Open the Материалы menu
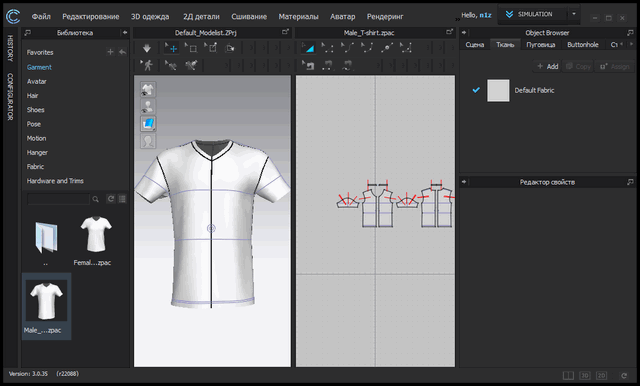The height and width of the screenshot is (386, 640). point(298,17)
